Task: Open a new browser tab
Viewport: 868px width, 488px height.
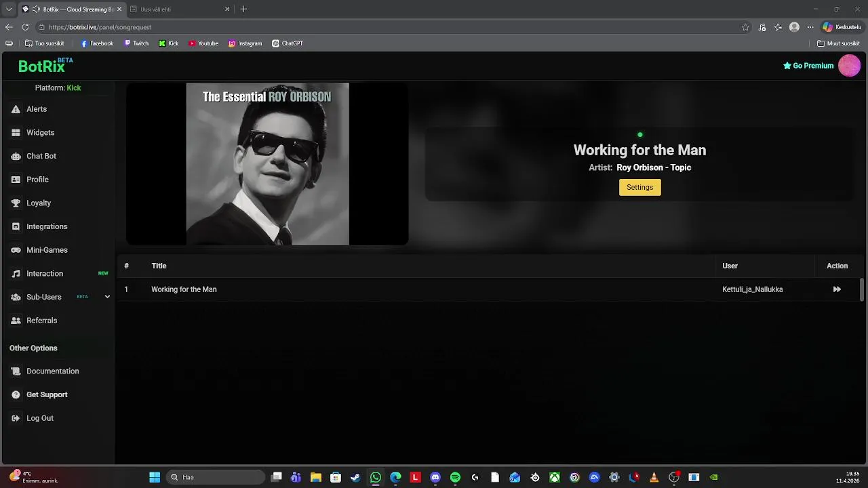Action: 243,9
